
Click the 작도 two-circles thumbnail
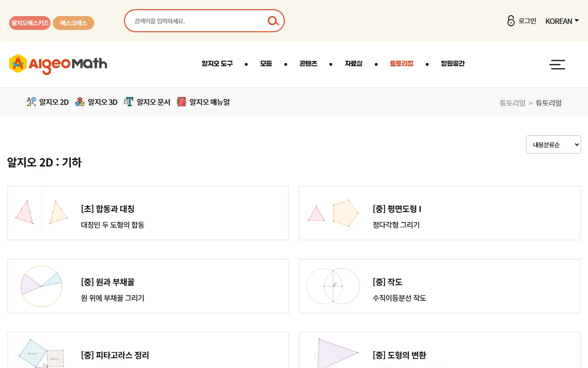point(333,286)
